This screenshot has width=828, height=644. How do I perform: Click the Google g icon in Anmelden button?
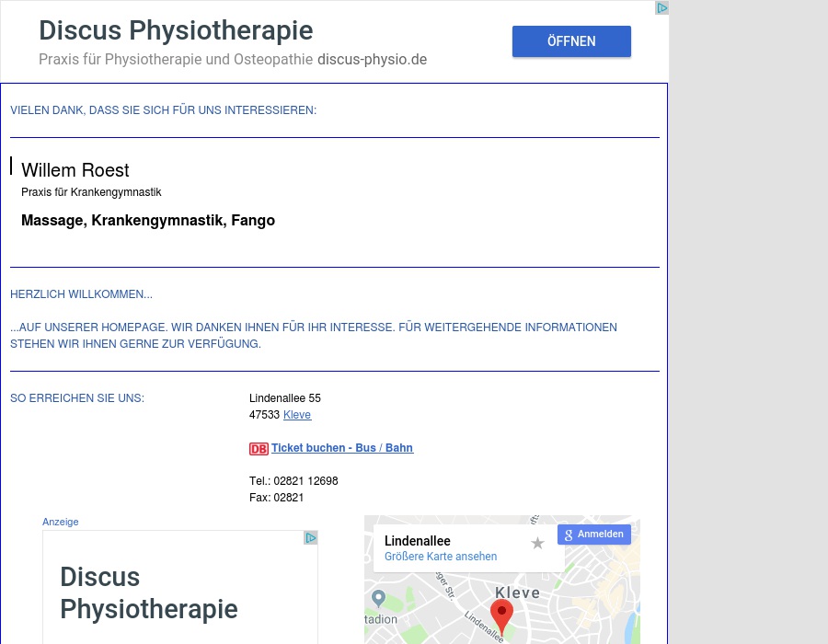[x=569, y=534]
